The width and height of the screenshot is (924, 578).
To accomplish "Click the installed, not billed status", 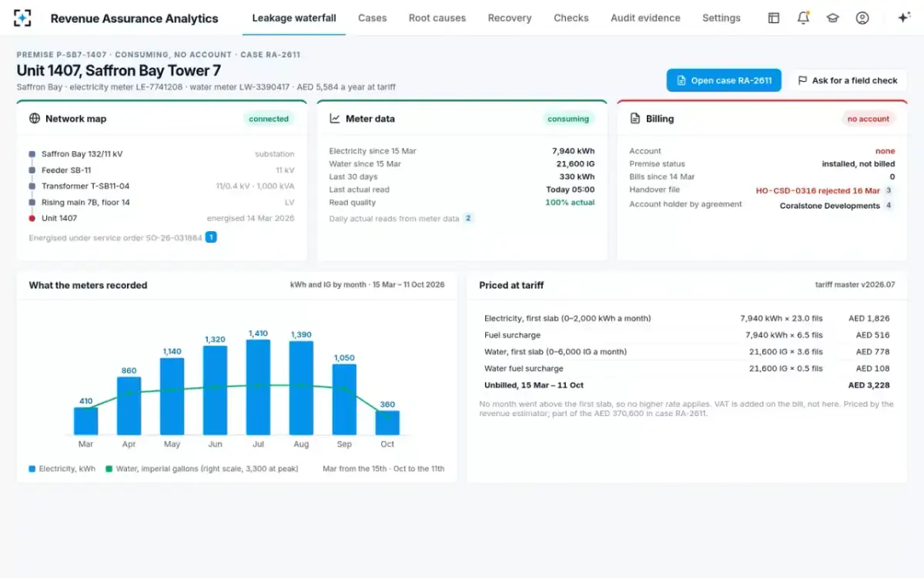I will pyautogui.click(x=859, y=164).
